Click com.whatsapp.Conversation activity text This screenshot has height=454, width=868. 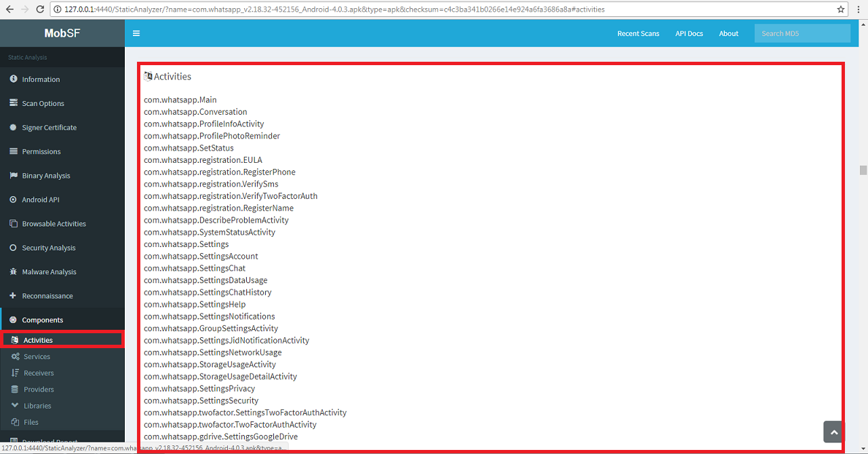pyautogui.click(x=195, y=112)
